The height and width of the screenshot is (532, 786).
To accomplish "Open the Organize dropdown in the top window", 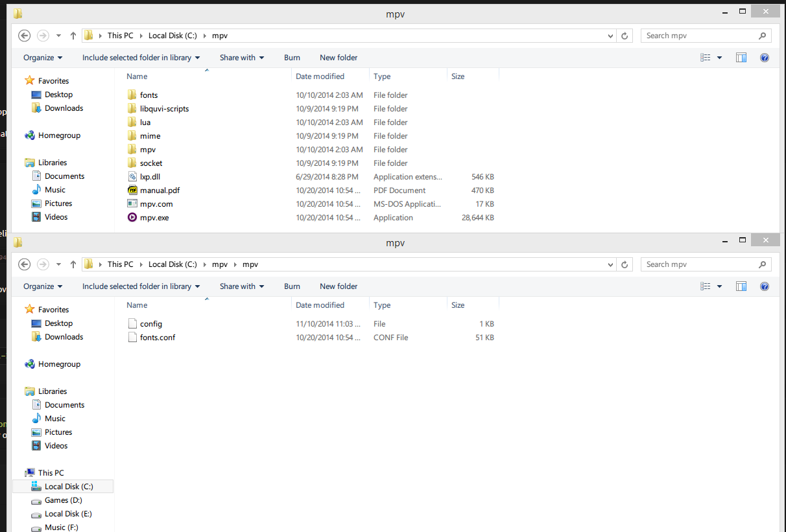I will tap(43, 58).
